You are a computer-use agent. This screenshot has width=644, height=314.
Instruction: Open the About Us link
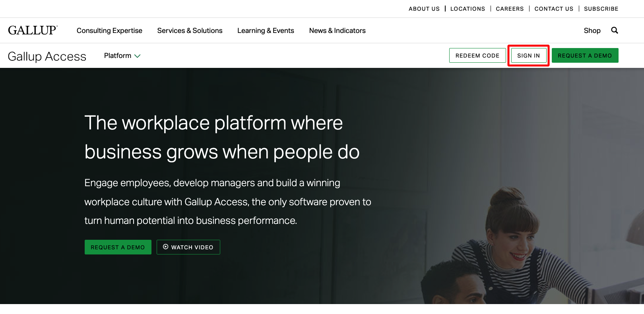pyautogui.click(x=424, y=9)
